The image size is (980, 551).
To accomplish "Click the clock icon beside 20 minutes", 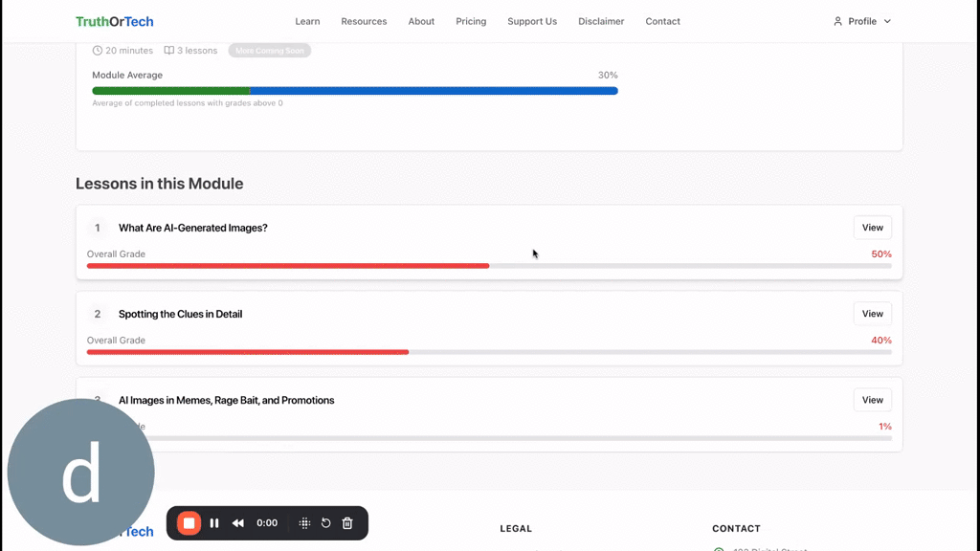I will 97,51.
